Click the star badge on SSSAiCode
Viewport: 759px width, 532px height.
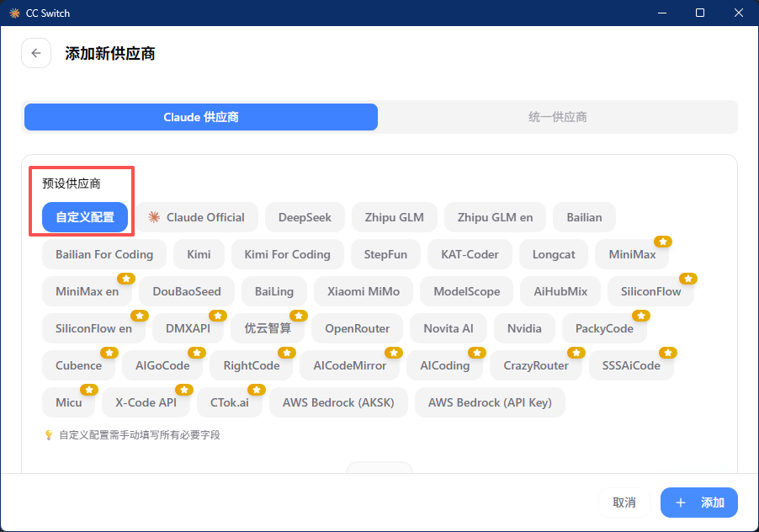tap(667, 353)
